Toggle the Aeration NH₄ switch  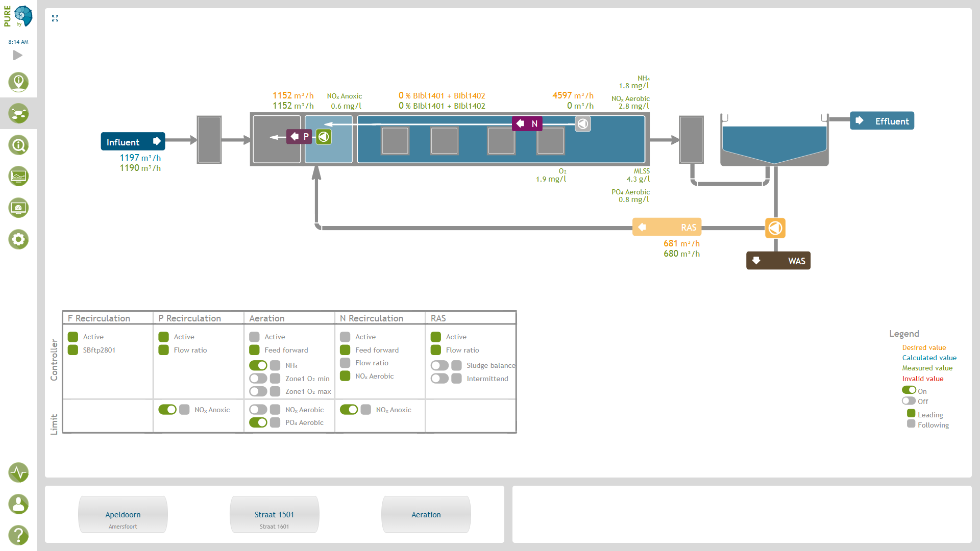point(258,365)
